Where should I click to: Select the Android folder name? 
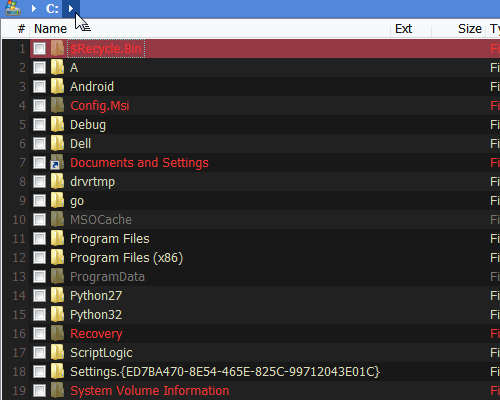pos(92,87)
